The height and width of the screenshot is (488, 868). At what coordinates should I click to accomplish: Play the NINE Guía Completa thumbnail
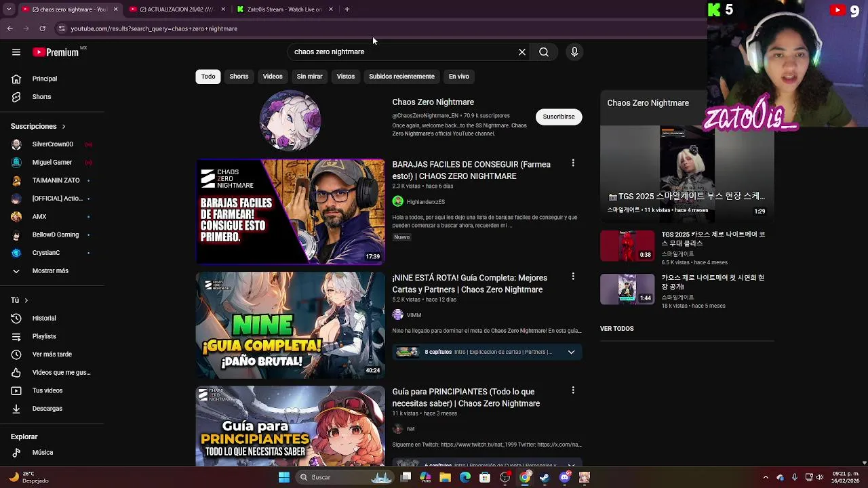(290, 325)
